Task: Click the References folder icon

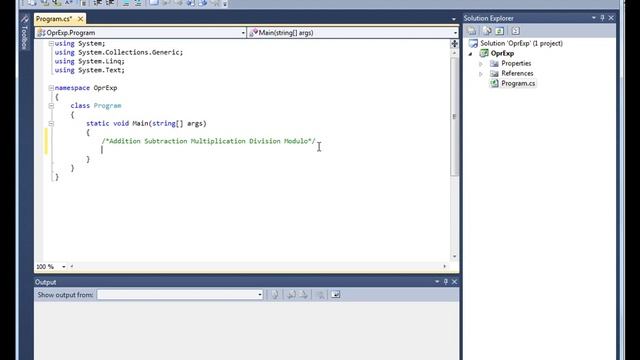Action: [x=494, y=73]
